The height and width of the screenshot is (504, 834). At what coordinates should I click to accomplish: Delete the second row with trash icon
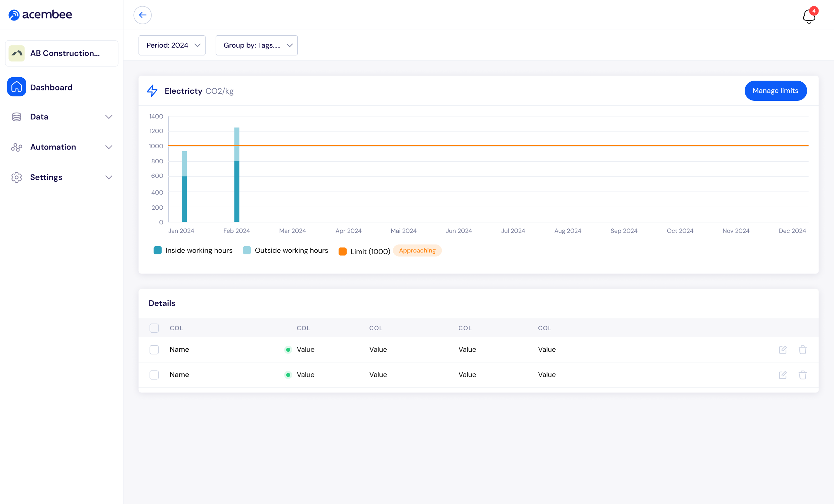pos(802,375)
